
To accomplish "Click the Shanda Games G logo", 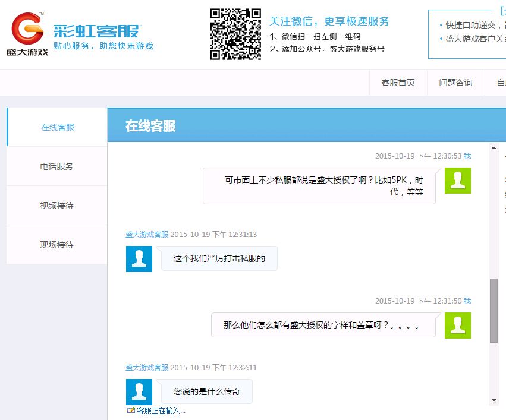I will pyautogui.click(x=27, y=30).
